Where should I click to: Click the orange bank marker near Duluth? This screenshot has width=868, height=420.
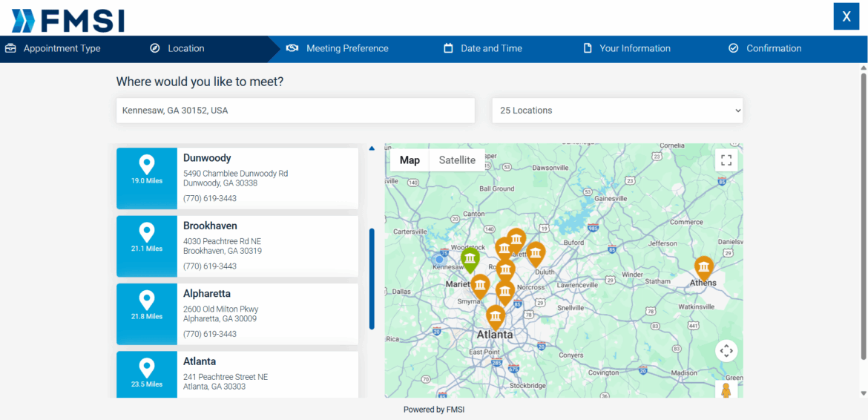pyautogui.click(x=535, y=253)
